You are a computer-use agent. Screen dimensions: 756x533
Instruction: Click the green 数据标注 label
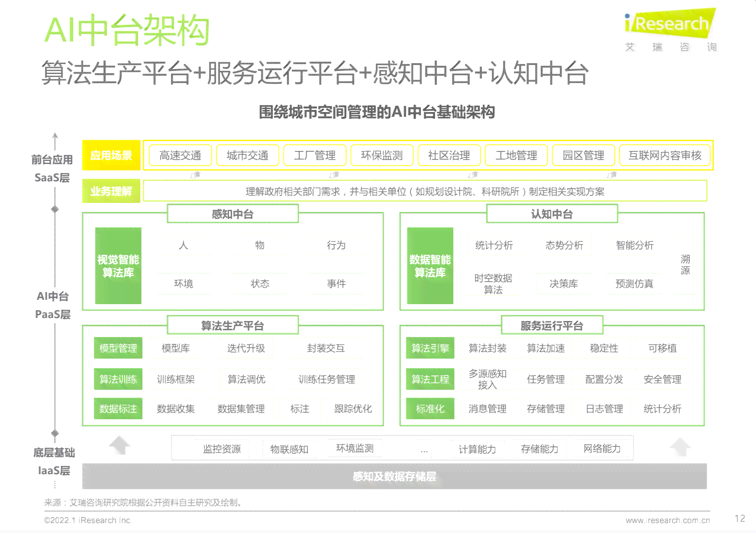tap(118, 409)
